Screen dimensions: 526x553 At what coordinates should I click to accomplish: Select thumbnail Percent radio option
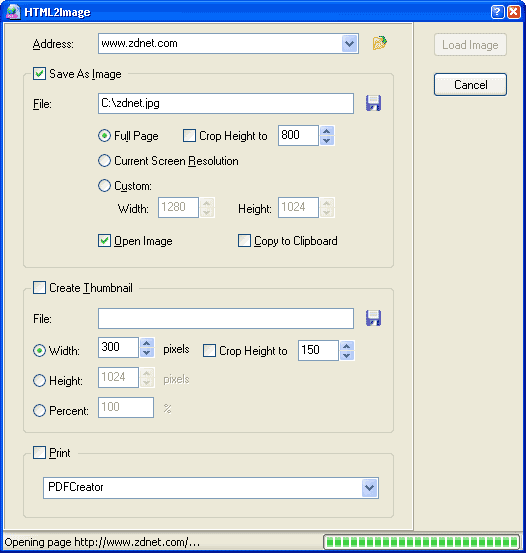[39, 411]
